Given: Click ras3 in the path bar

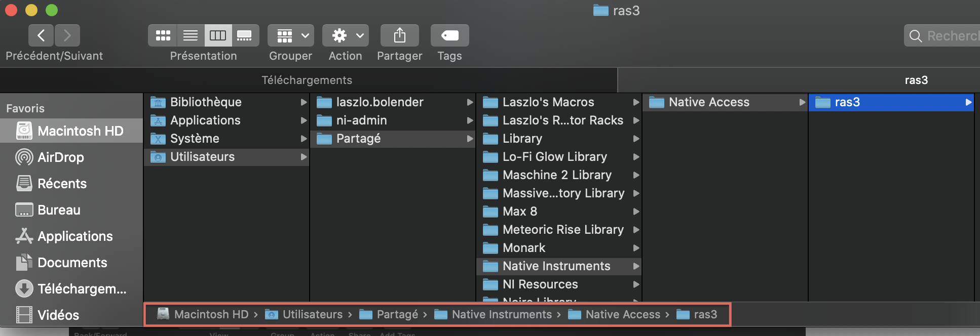Looking at the screenshot, I should (x=697, y=314).
